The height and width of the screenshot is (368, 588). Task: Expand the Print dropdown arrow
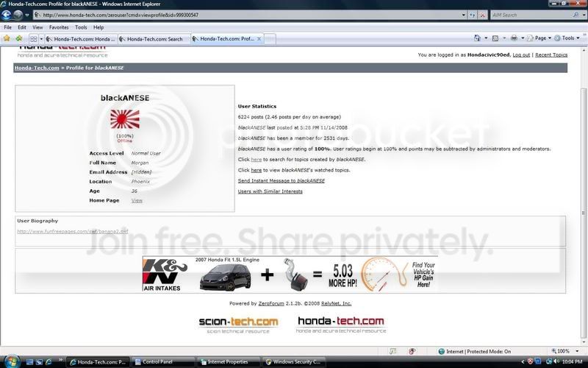(523, 38)
